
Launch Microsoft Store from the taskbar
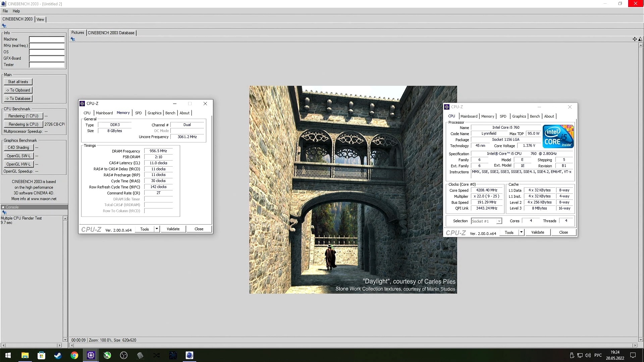coord(41,355)
